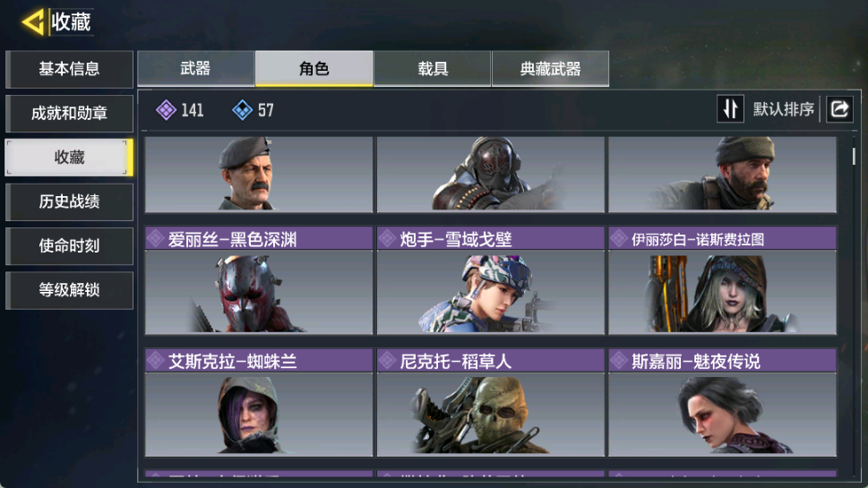Open the 默认排序 sort dropdown
The height and width of the screenshot is (488, 868).
(x=783, y=109)
